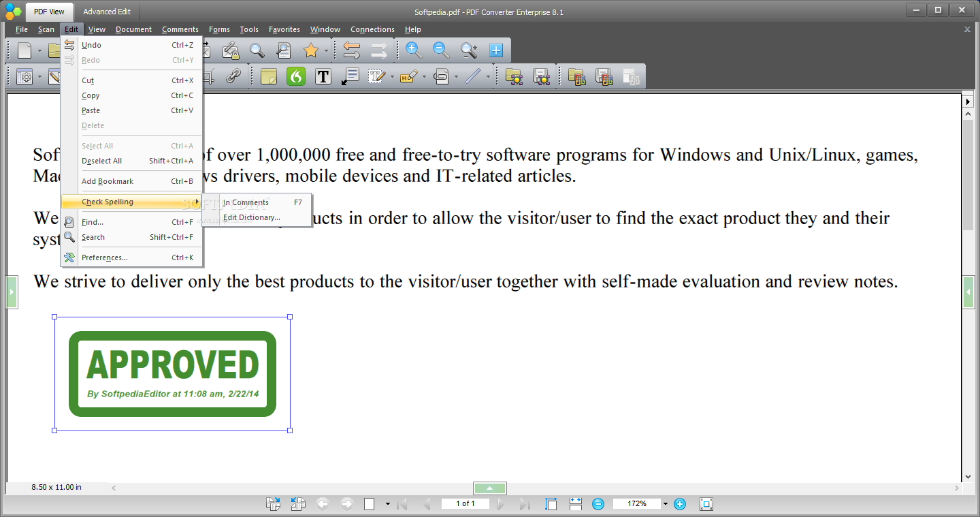Click the Search magnifying glass toolbar icon

coord(257,50)
